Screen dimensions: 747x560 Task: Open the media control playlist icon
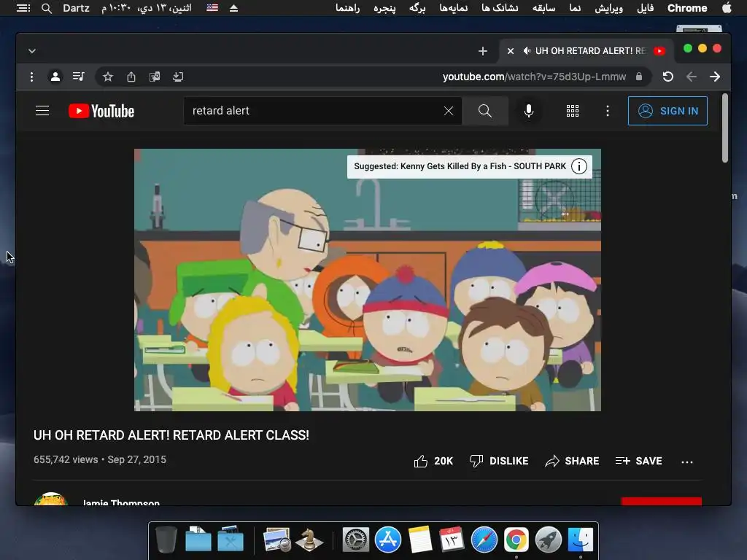79,76
